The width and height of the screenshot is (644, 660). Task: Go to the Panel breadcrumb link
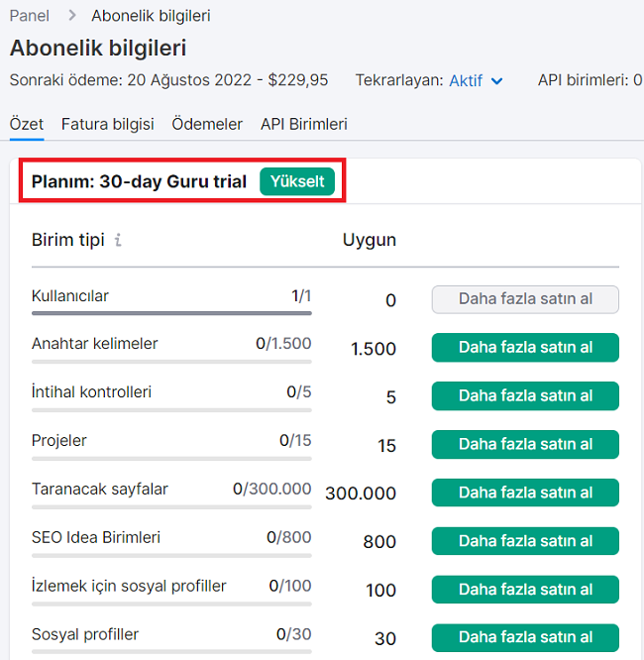click(30, 16)
